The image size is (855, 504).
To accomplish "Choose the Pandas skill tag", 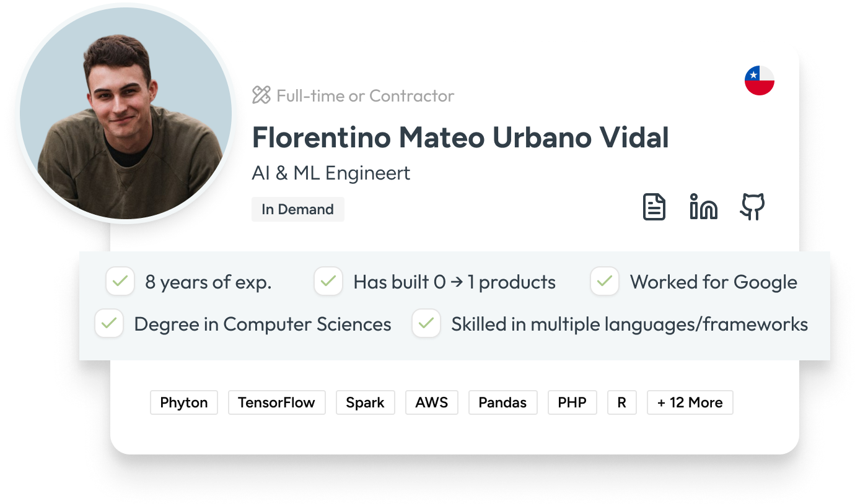I will pyautogui.click(x=502, y=402).
